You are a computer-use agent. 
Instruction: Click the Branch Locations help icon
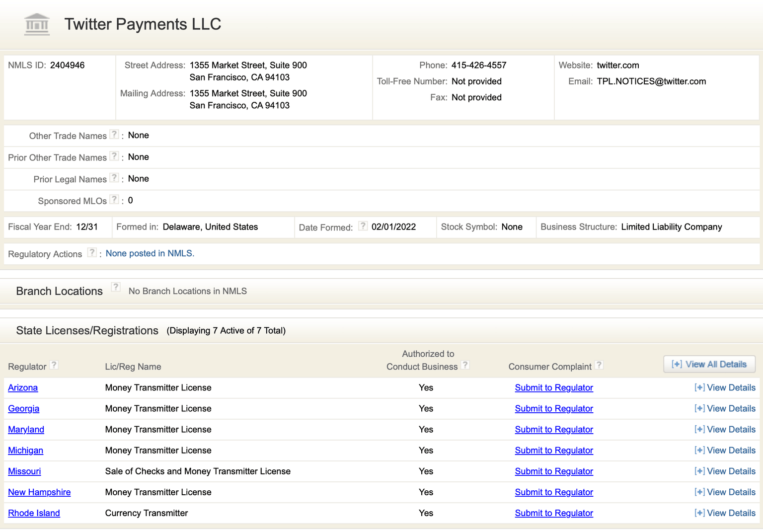tap(116, 287)
